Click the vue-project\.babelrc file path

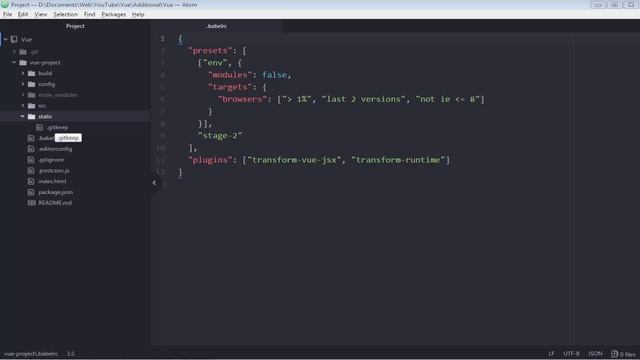31,354
